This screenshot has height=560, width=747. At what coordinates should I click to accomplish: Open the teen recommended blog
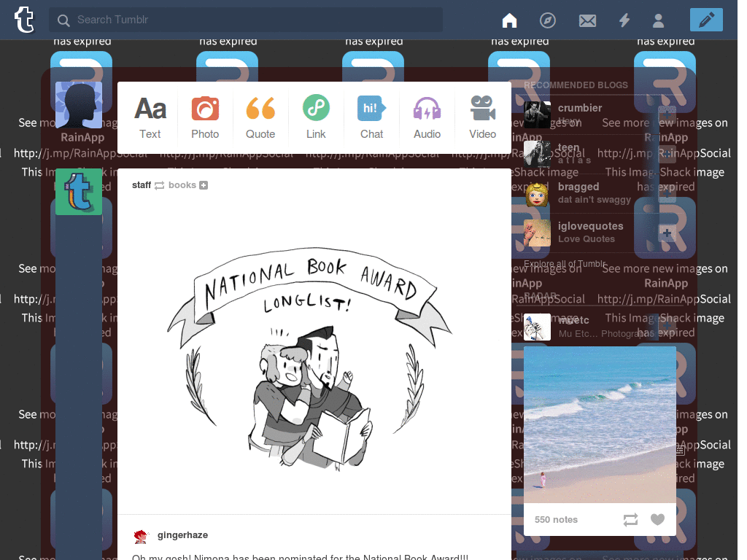click(x=568, y=147)
